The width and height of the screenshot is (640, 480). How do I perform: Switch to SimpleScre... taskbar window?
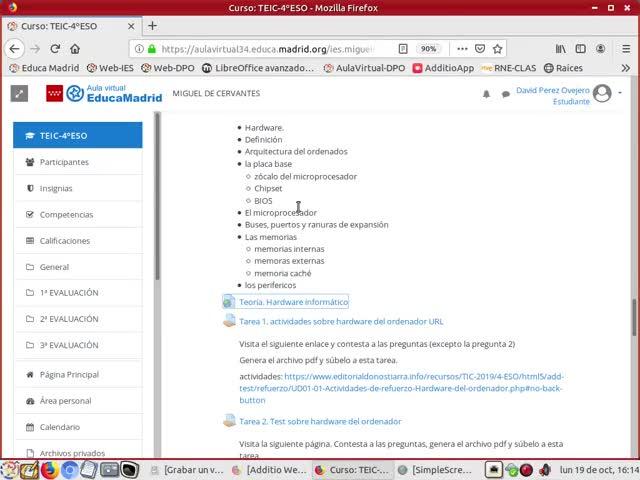tap(436, 470)
